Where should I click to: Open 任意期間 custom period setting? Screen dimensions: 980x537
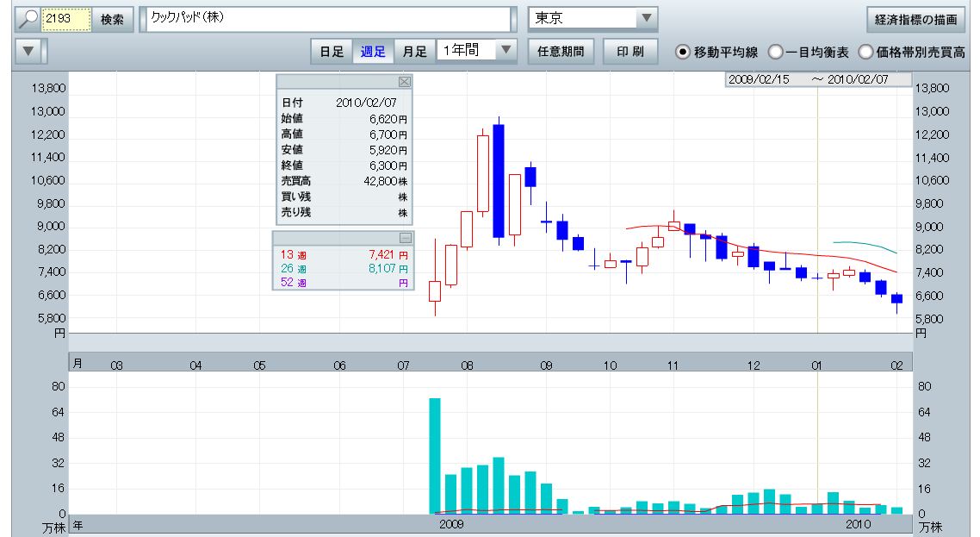click(561, 51)
